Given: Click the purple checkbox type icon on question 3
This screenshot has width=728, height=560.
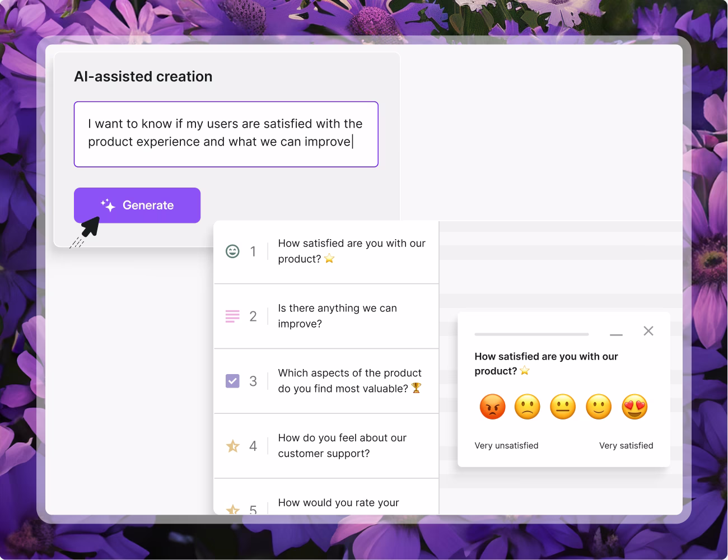Looking at the screenshot, I should (x=232, y=381).
